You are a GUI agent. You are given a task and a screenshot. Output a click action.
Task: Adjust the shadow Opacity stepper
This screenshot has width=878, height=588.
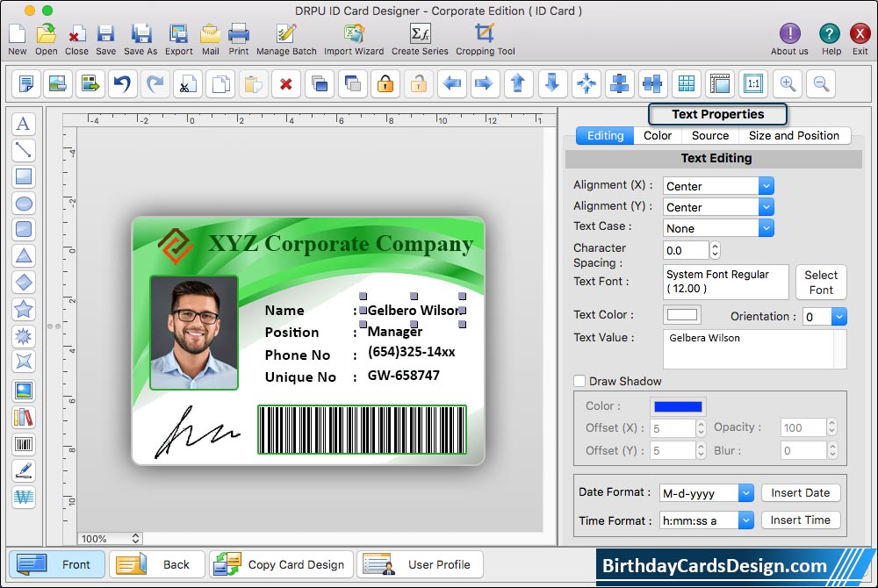pos(832,427)
